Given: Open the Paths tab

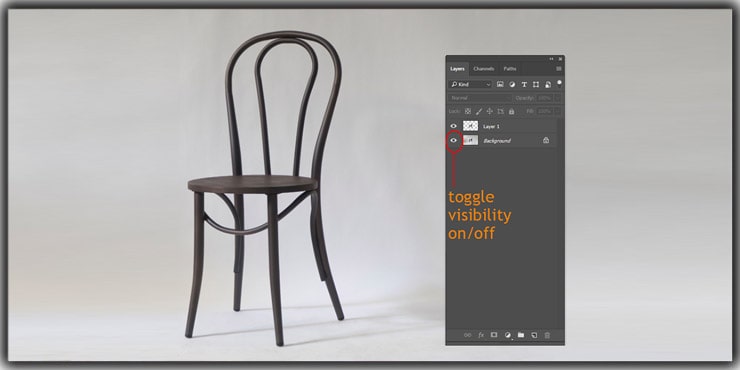Looking at the screenshot, I should pyautogui.click(x=510, y=69).
